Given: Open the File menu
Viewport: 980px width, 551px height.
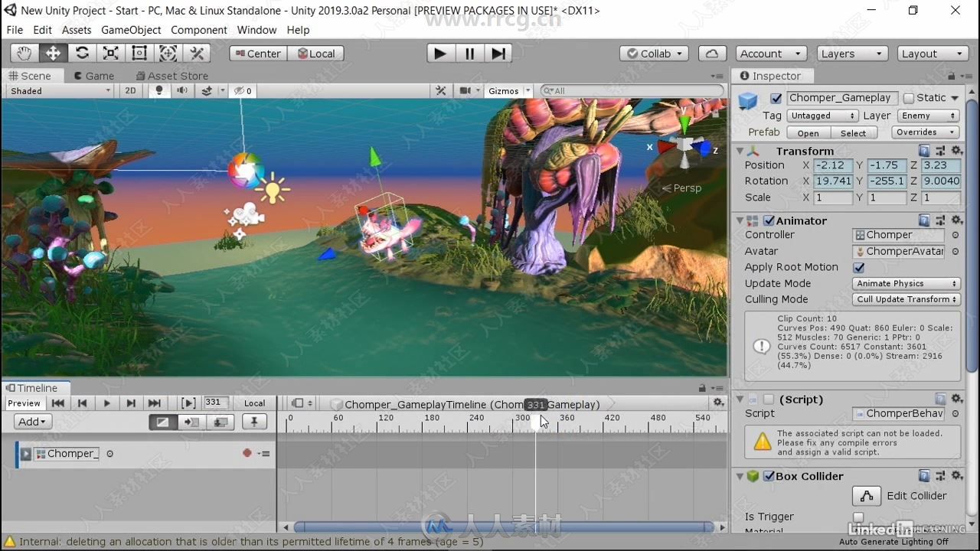Looking at the screenshot, I should tap(15, 30).
